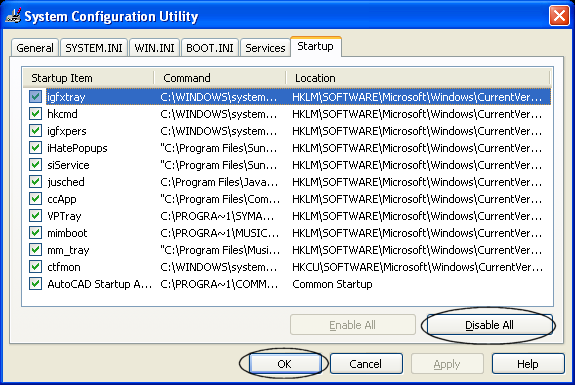Close the System Configuration Utility window

(559, 16)
